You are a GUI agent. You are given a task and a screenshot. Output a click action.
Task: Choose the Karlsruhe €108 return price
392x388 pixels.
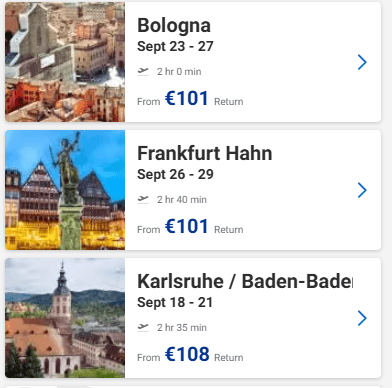(x=187, y=354)
